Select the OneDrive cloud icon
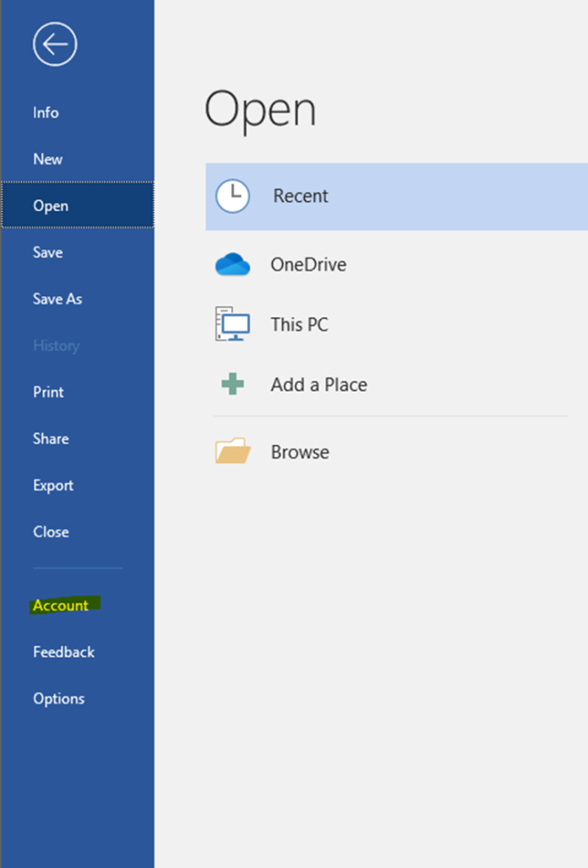 232,265
